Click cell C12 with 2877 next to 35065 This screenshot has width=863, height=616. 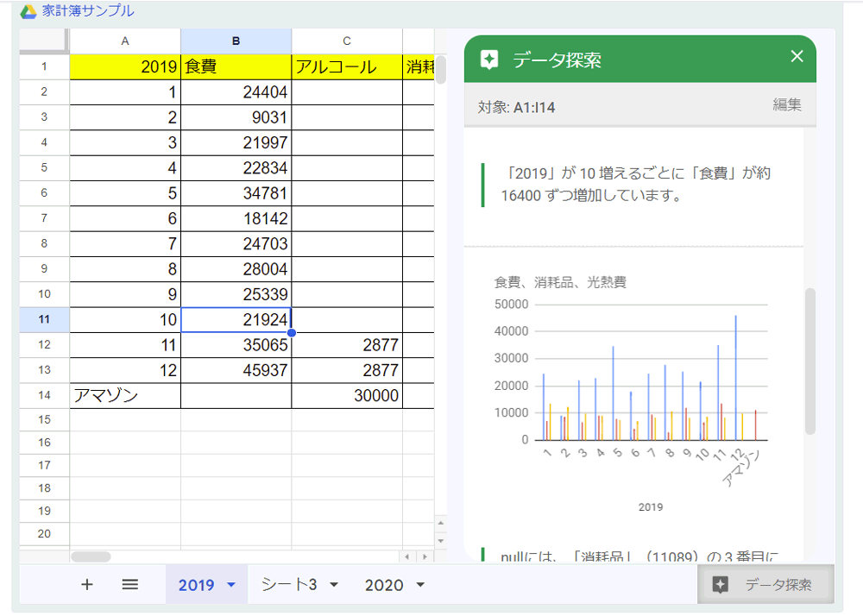[347, 345]
